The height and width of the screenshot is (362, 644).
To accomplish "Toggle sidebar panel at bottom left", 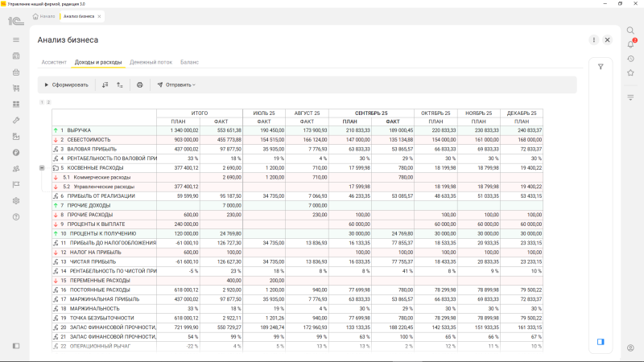I will coord(15,346).
